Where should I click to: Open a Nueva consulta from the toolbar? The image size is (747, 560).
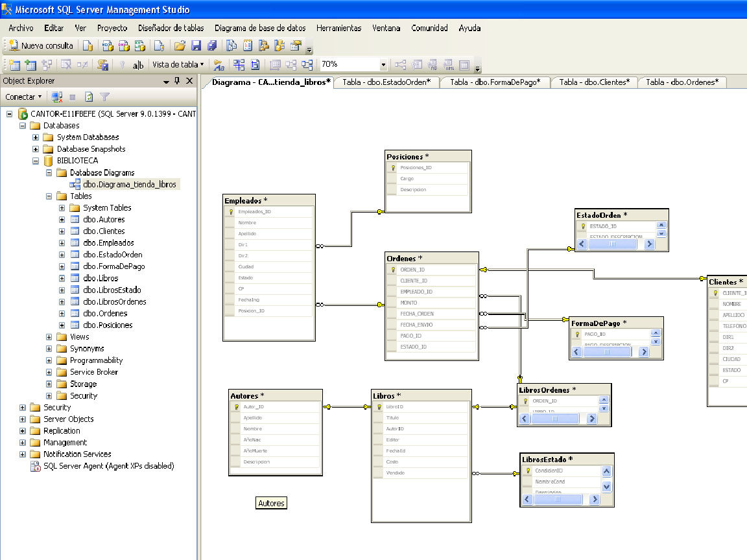tap(40, 46)
